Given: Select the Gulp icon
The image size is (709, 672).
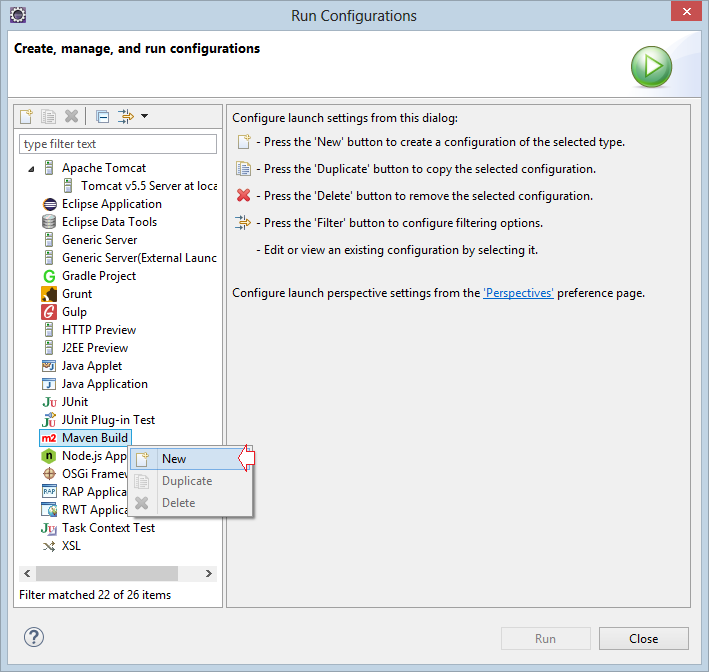Looking at the screenshot, I should [x=49, y=312].
